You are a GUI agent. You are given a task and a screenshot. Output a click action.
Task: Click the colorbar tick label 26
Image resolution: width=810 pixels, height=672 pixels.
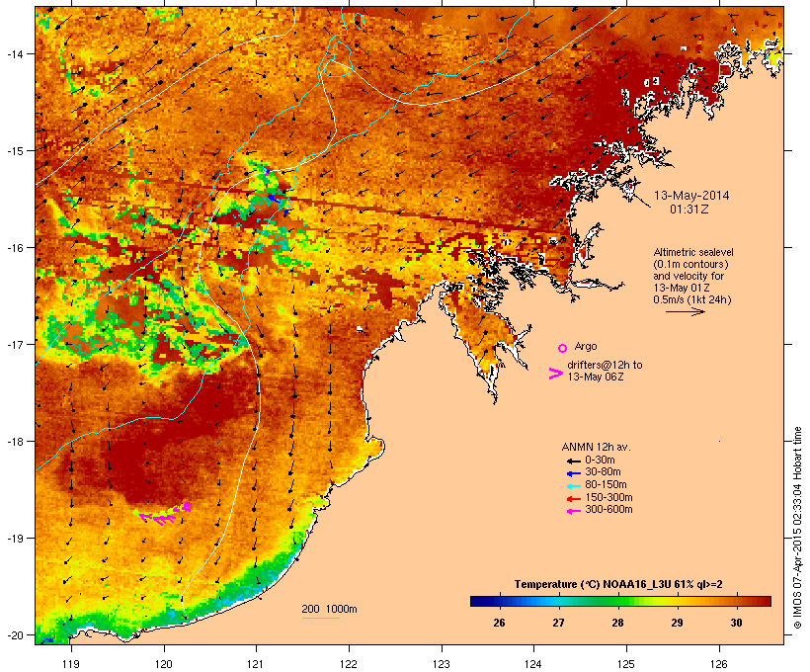coord(499,623)
